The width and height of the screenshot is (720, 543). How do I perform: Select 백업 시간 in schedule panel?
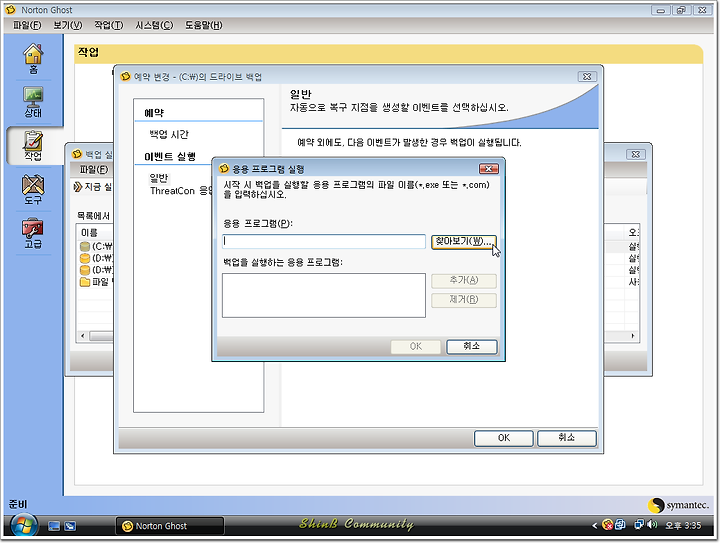pyautogui.click(x=169, y=134)
